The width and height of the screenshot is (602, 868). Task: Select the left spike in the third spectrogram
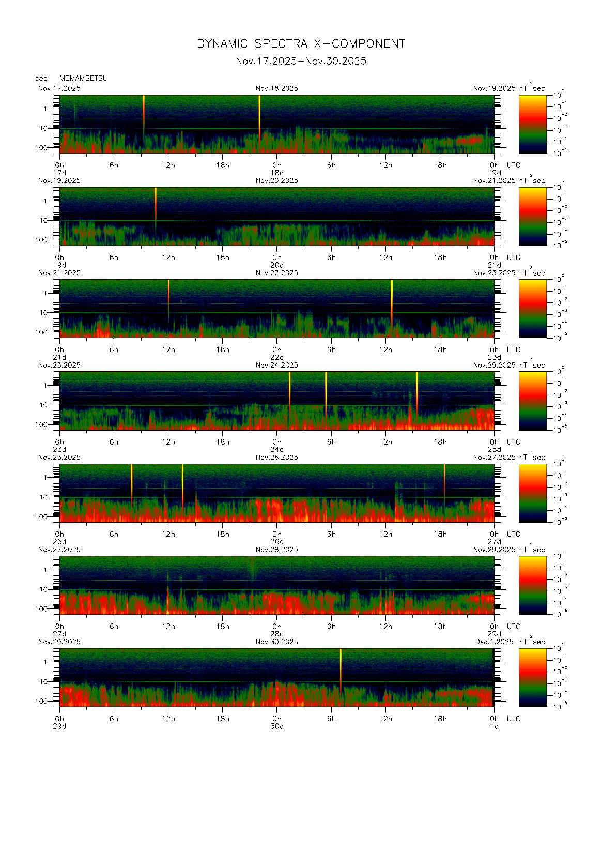tap(168, 297)
